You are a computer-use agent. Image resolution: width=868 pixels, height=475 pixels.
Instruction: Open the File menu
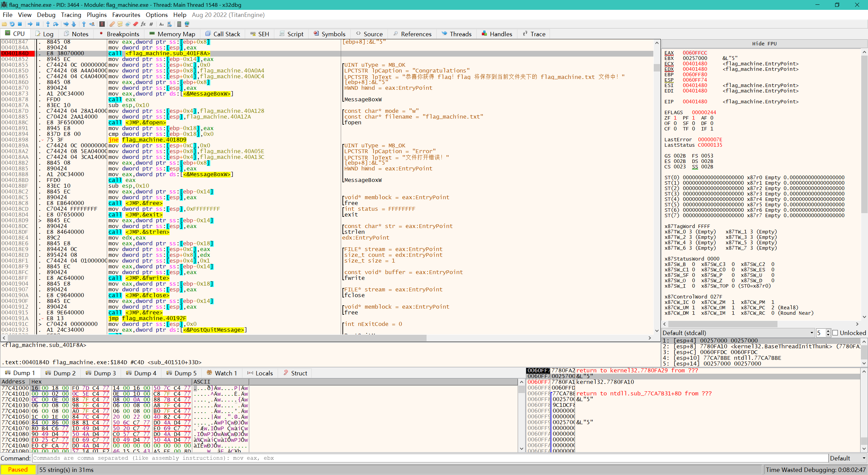click(x=7, y=15)
